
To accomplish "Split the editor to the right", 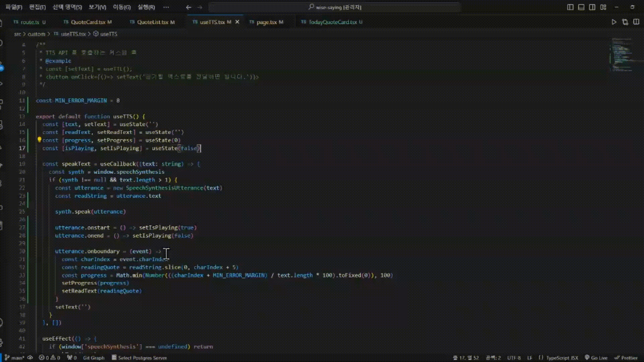I will coord(636,22).
